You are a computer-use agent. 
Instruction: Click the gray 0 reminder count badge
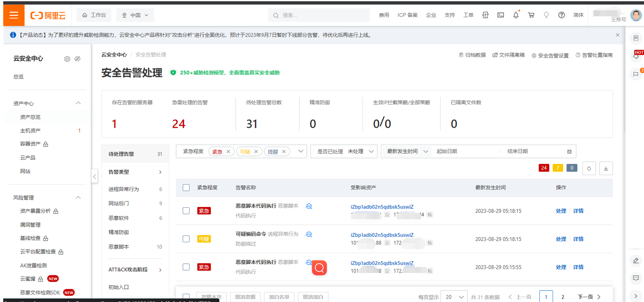click(572, 168)
